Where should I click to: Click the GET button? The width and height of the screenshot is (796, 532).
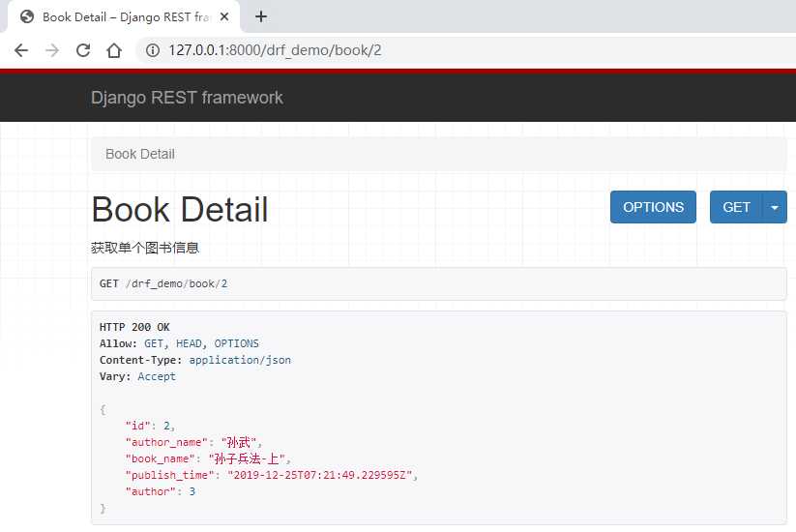736,207
